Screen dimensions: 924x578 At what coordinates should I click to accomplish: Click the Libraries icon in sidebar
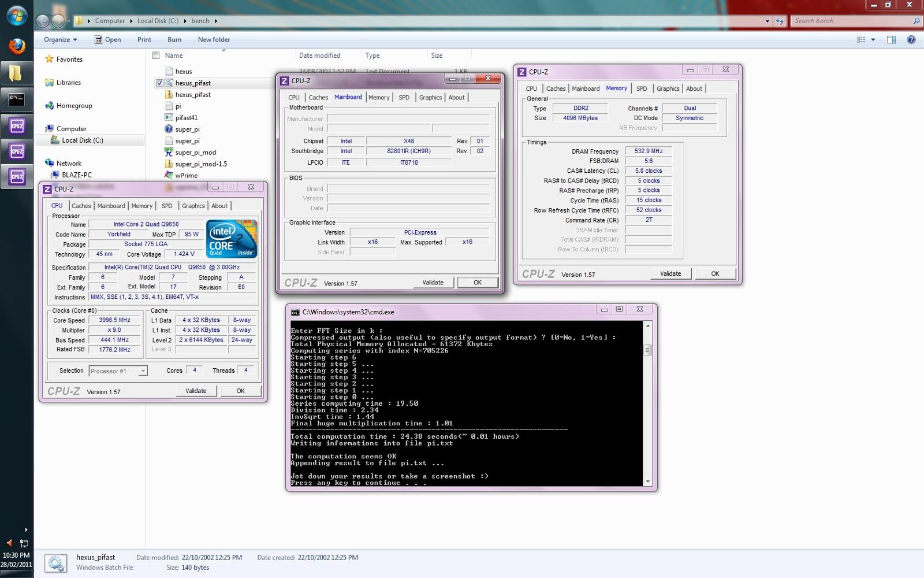point(50,82)
